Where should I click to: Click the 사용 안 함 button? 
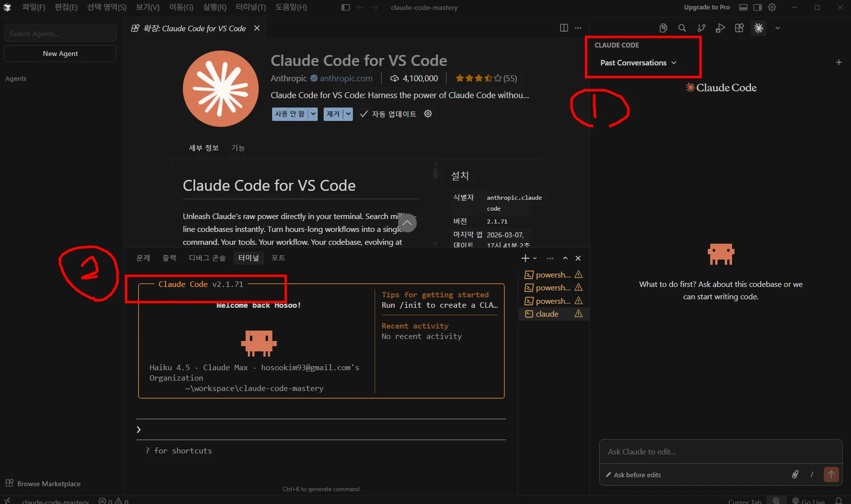point(290,114)
